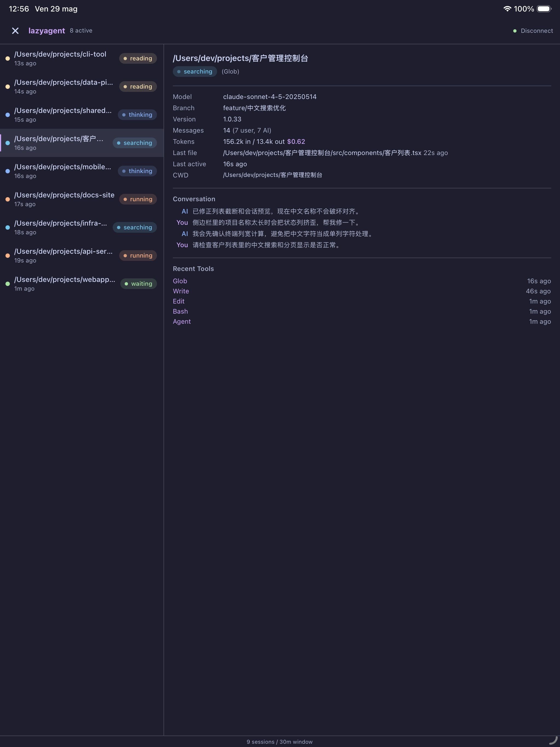This screenshot has width=560, height=747.
Task: Click the detail title /Users/dev/projects/客户管理控制台
Action: coord(240,58)
